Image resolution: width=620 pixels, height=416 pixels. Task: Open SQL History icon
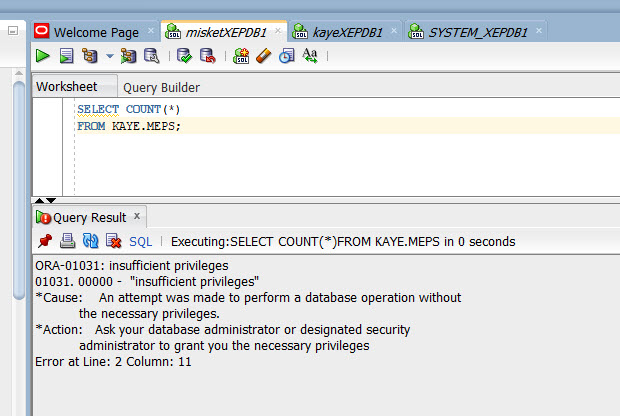[x=287, y=56]
